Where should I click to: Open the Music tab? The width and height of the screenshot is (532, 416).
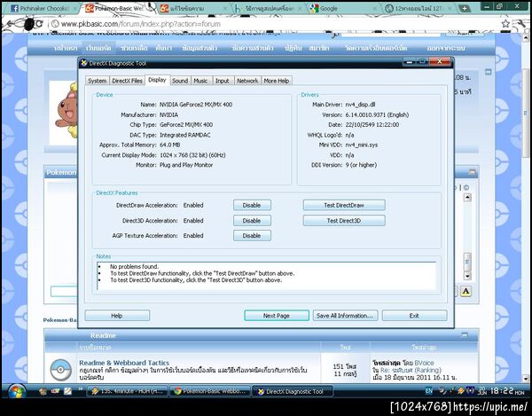(200, 81)
